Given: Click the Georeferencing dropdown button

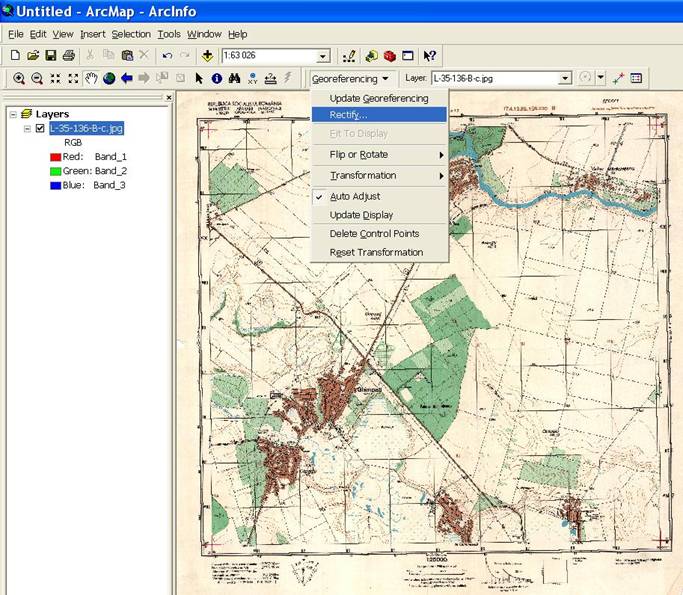Looking at the screenshot, I should click(x=350, y=78).
